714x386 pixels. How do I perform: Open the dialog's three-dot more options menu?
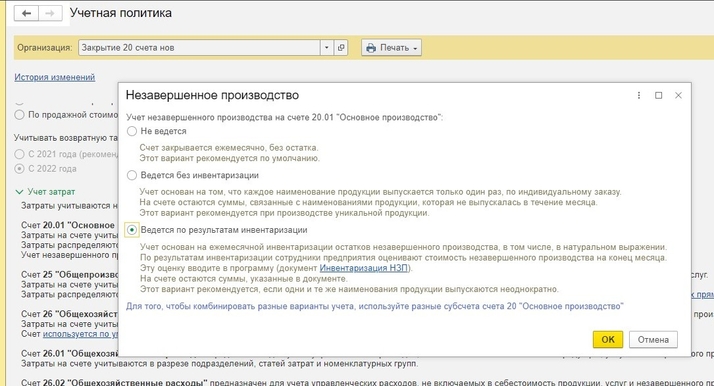pyautogui.click(x=639, y=95)
